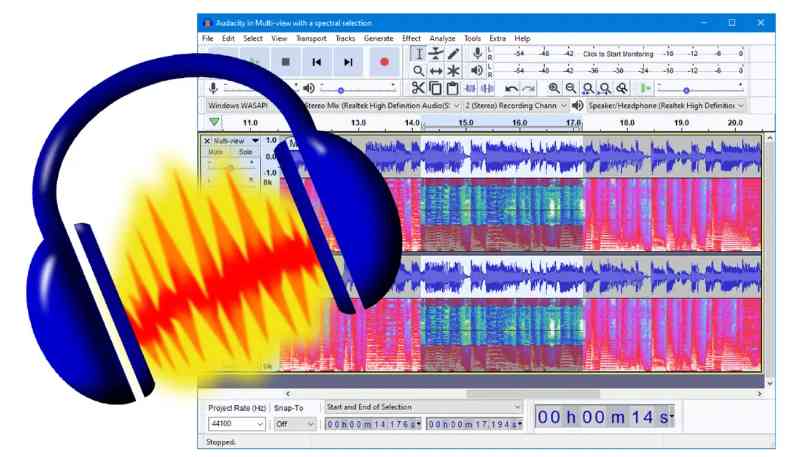Open the Help menu
The image size is (790, 457).
point(522,38)
